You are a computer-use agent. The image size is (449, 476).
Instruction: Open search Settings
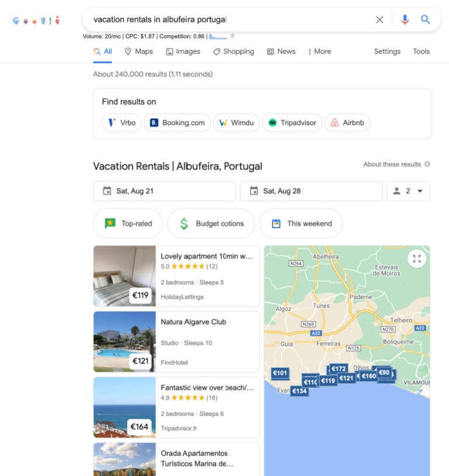(387, 51)
